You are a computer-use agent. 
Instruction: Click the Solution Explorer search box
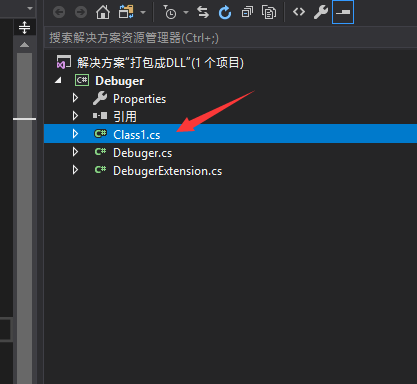point(230,38)
